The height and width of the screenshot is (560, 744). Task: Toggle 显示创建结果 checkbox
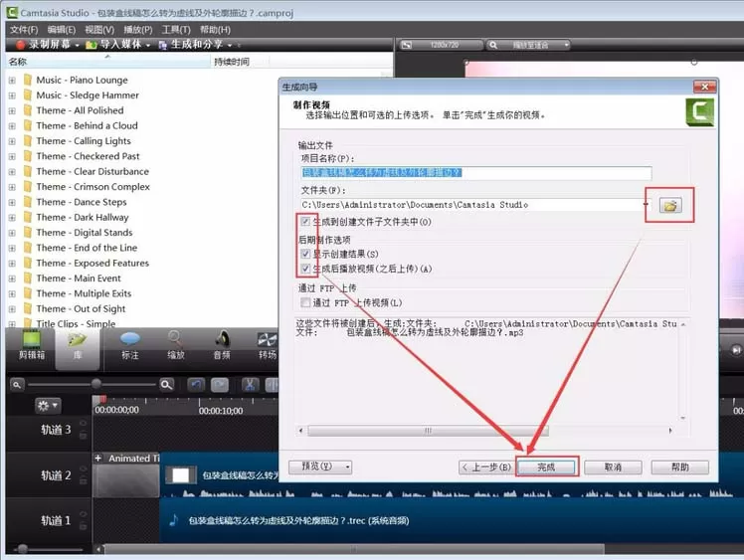click(x=305, y=254)
